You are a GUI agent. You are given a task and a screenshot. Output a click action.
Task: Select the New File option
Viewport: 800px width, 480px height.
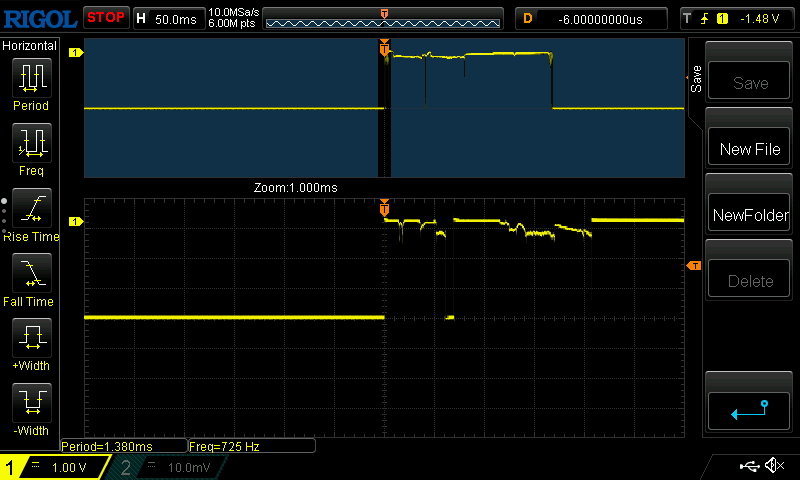tap(750, 149)
